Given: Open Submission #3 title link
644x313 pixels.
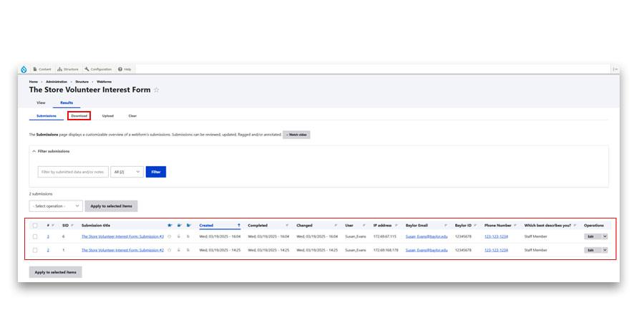Looking at the screenshot, I should coord(122,236).
